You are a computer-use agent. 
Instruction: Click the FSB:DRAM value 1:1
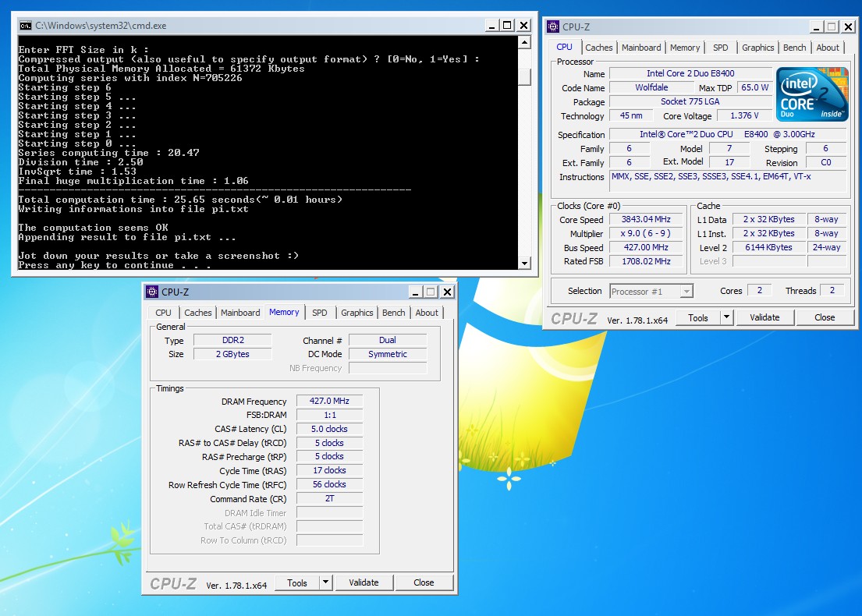point(329,415)
